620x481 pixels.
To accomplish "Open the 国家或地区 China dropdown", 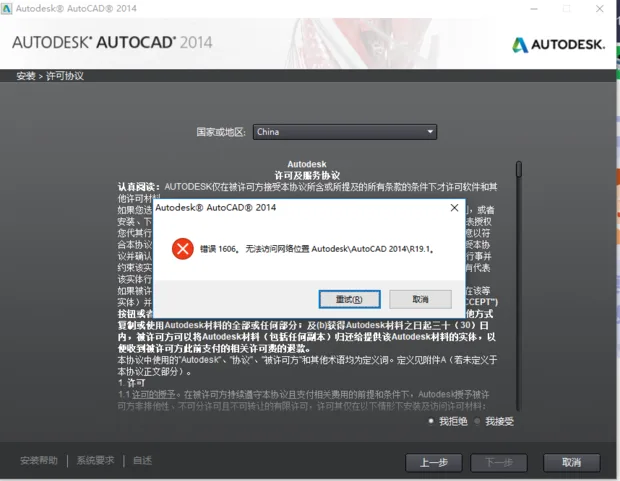I will (345, 132).
